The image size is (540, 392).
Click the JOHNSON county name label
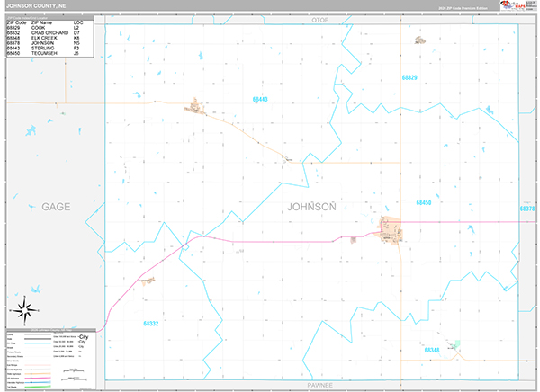point(311,207)
